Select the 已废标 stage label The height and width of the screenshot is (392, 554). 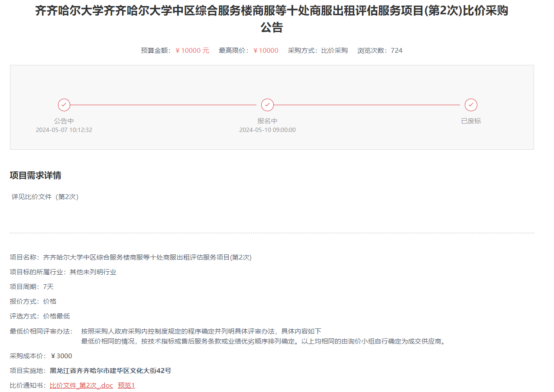pyautogui.click(x=471, y=121)
